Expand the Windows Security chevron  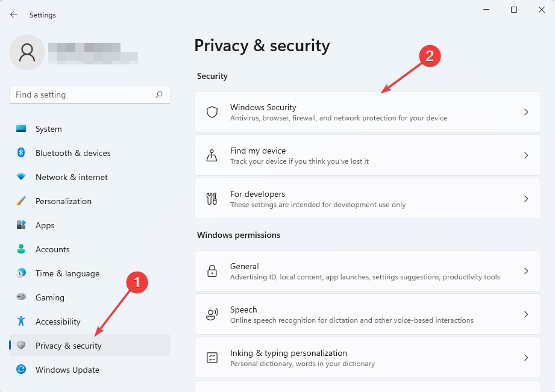(525, 112)
